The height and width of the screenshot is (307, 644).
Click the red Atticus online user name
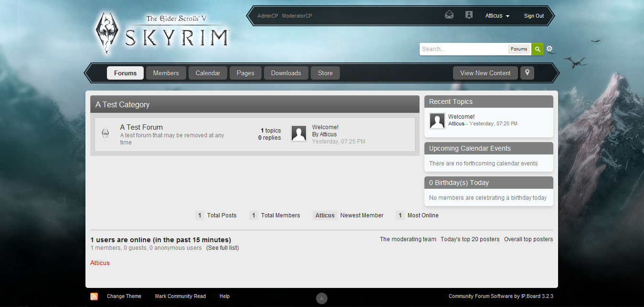(x=100, y=263)
